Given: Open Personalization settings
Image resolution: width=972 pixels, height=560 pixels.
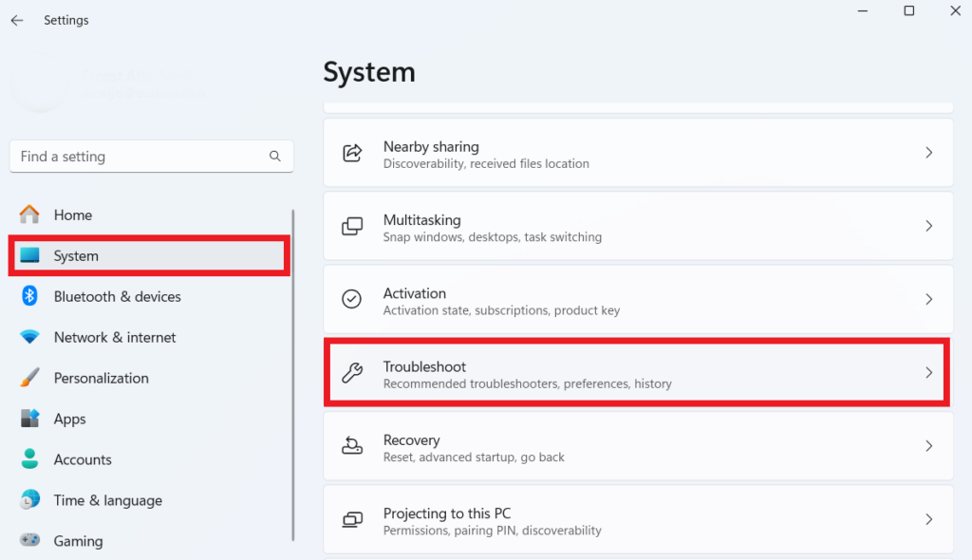Looking at the screenshot, I should coord(101,379).
